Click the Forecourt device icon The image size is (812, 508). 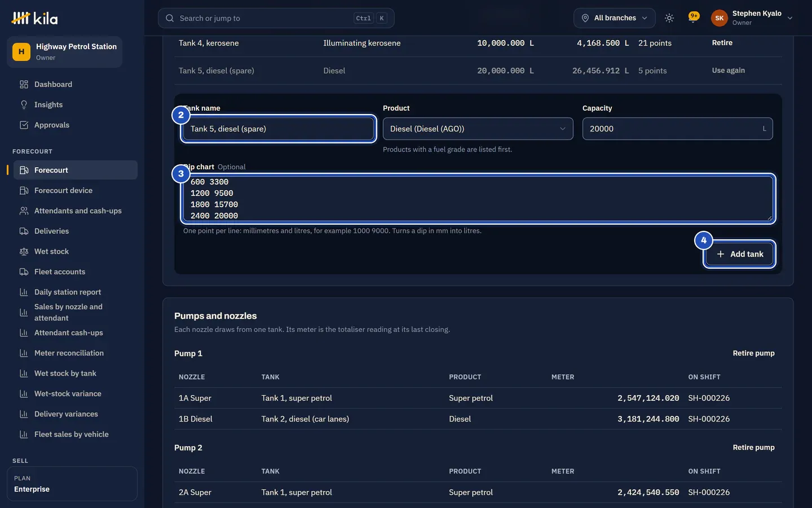[24, 190]
